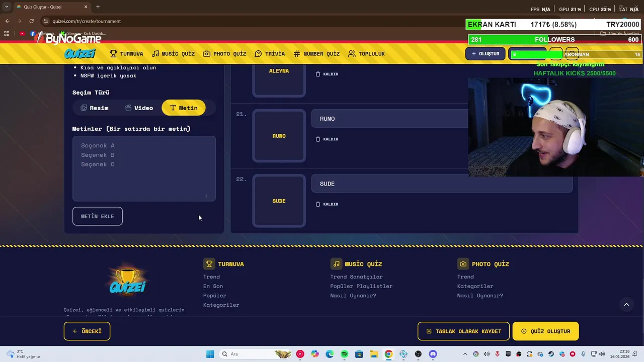Edit the SUDE name field
This screenshot has height=362, width=644.
coord(442,184)
